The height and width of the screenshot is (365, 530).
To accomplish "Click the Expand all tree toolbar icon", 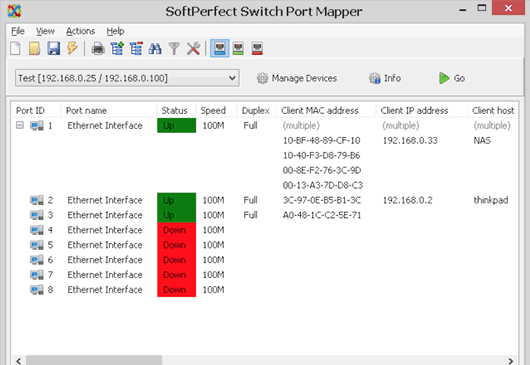I will 117,48.
